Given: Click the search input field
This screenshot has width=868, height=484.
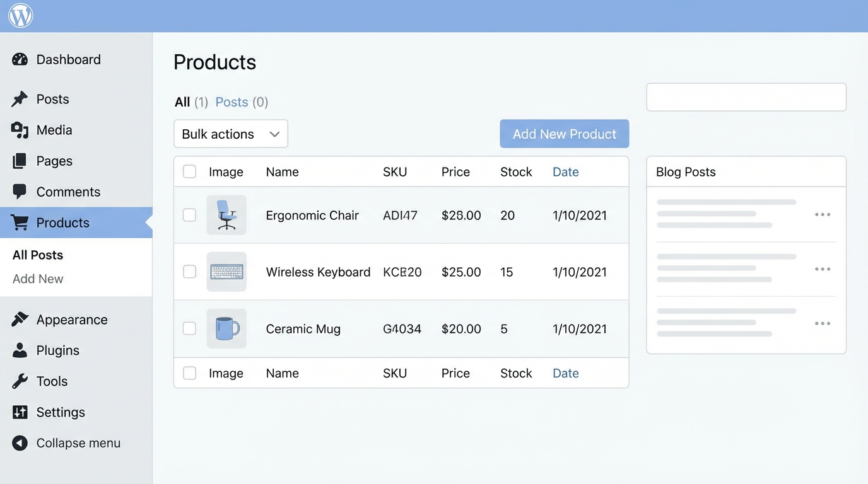Looking at the screenshot, I should coord(746,97).
